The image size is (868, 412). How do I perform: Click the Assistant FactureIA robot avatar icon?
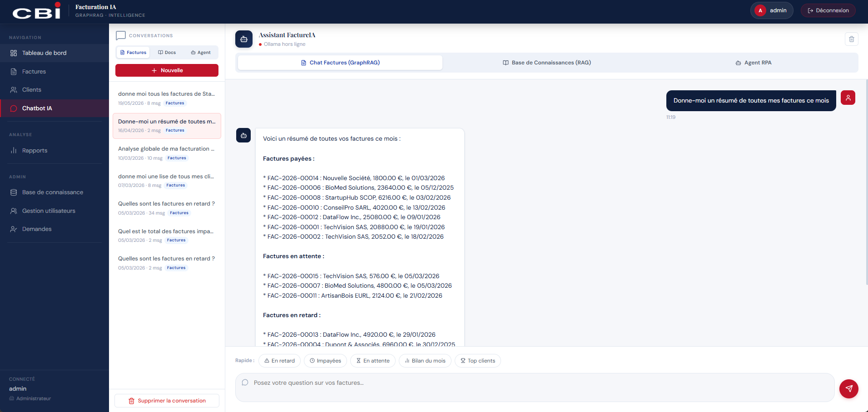(x=244, y=39)
